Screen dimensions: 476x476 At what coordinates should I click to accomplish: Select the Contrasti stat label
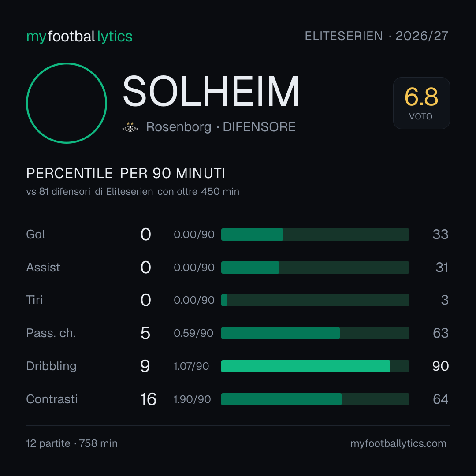[x=52, y=399]
